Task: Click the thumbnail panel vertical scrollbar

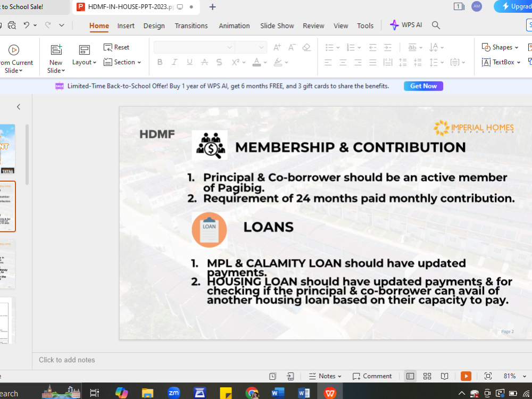Action: tap(27, 154)
